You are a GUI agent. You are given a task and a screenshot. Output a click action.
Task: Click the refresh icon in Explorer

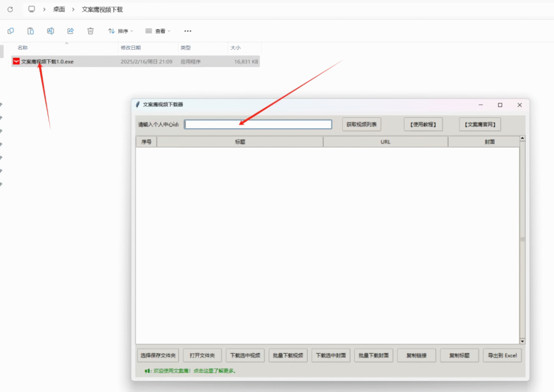[10, 10]
